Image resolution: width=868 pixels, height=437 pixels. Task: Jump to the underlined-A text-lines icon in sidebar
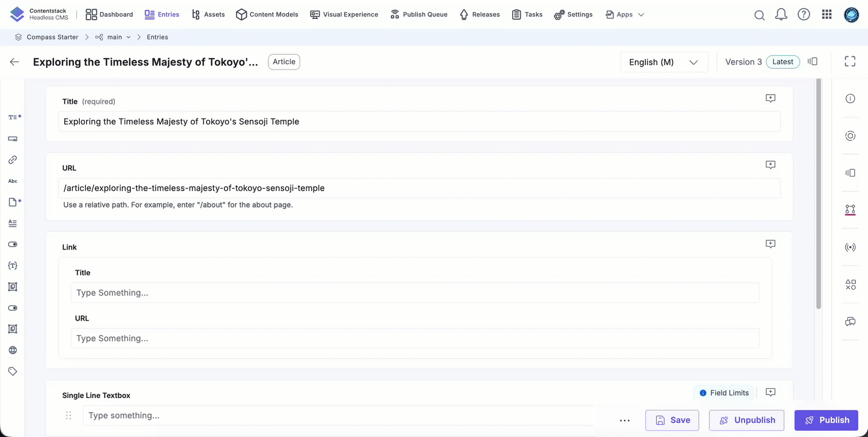click(13, 223)
